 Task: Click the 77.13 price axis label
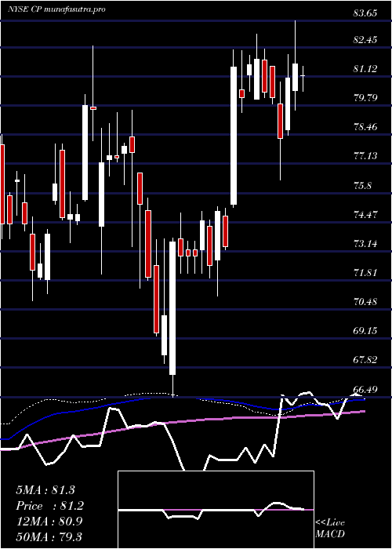[365, 156]
